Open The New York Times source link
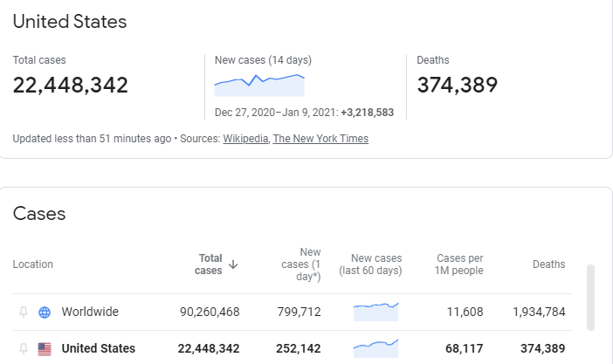Screen dimensions: 613x364 pos(320,139)
